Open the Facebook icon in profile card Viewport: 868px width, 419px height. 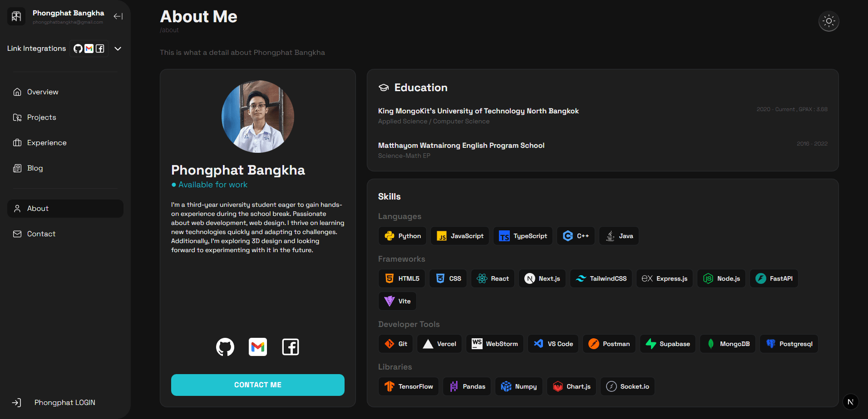coord(291,347)
